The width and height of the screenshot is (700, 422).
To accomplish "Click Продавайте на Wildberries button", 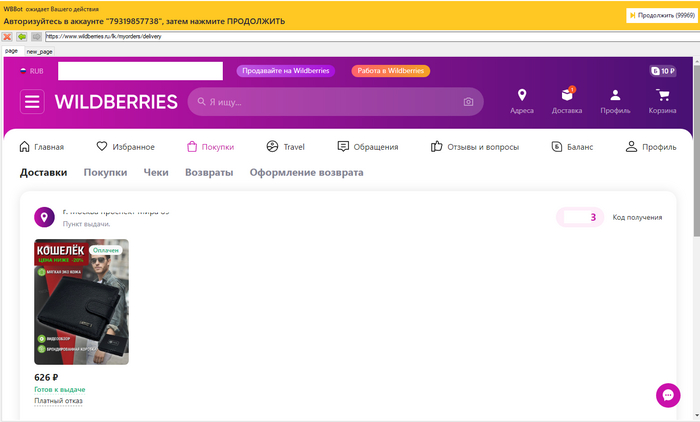I will click(x=286, y=71).
